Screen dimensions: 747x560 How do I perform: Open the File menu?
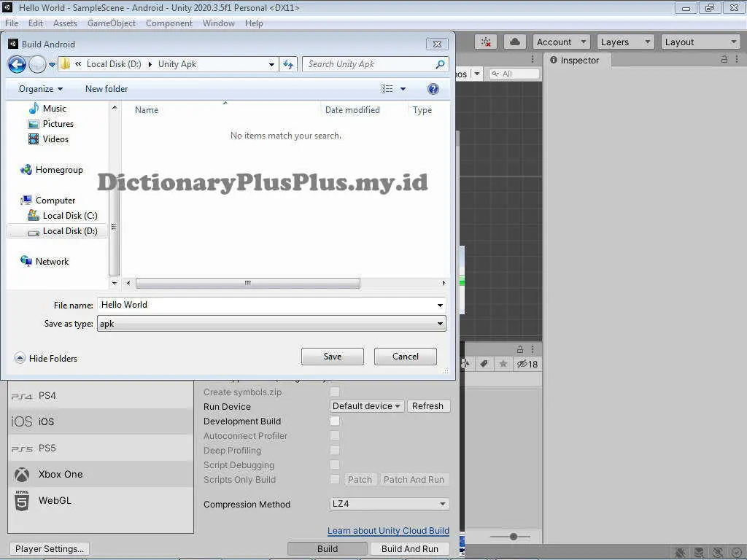[x=12, y=23]
